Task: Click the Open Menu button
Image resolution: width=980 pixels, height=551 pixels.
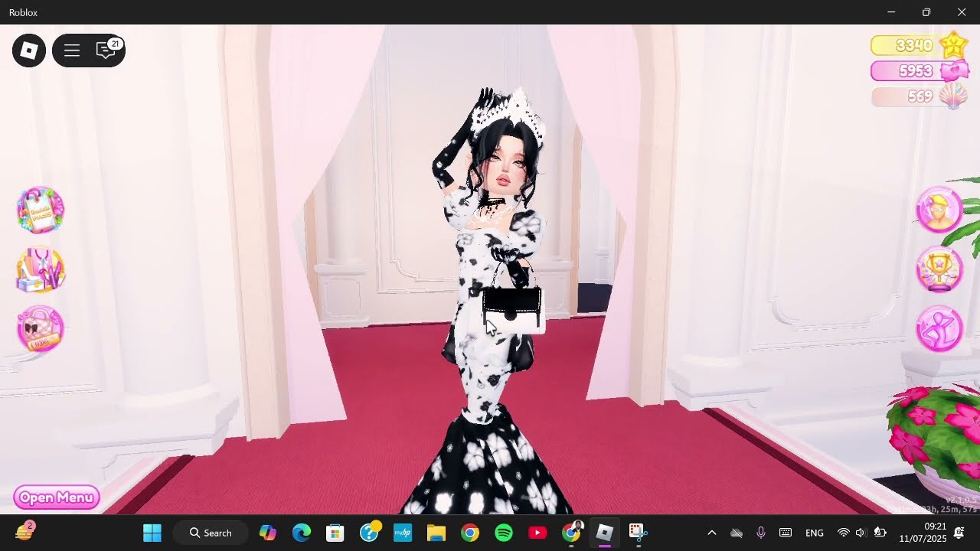Action: pyautogui.click(x=57, y=497)
